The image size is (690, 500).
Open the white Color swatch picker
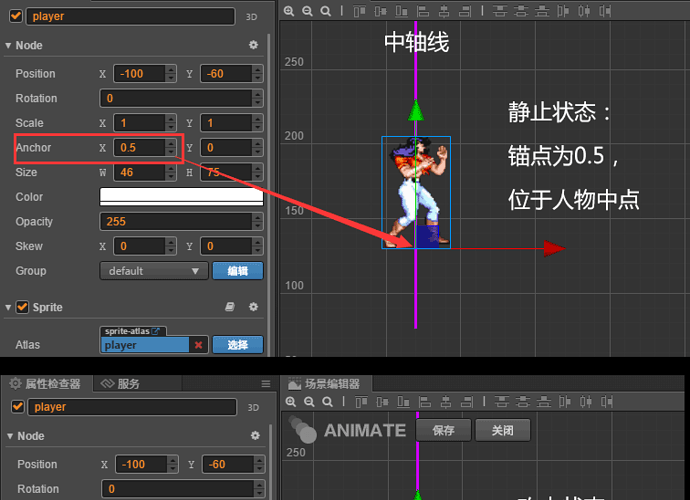pyautogui.click(x=181, y=197)
